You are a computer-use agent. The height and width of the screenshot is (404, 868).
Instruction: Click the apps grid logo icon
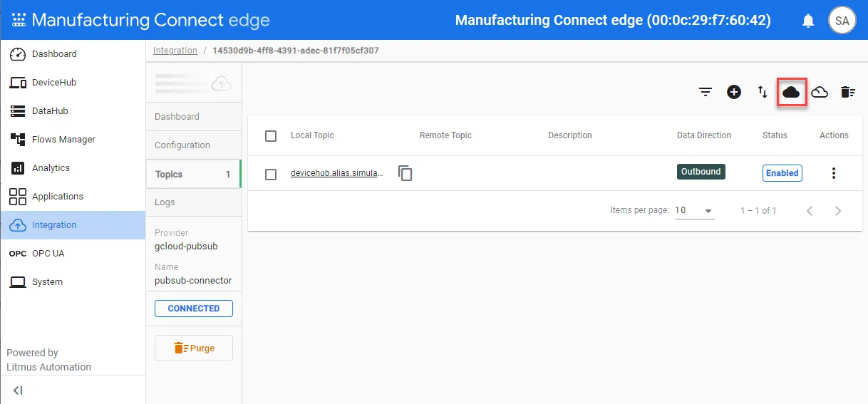coord(19,20)
